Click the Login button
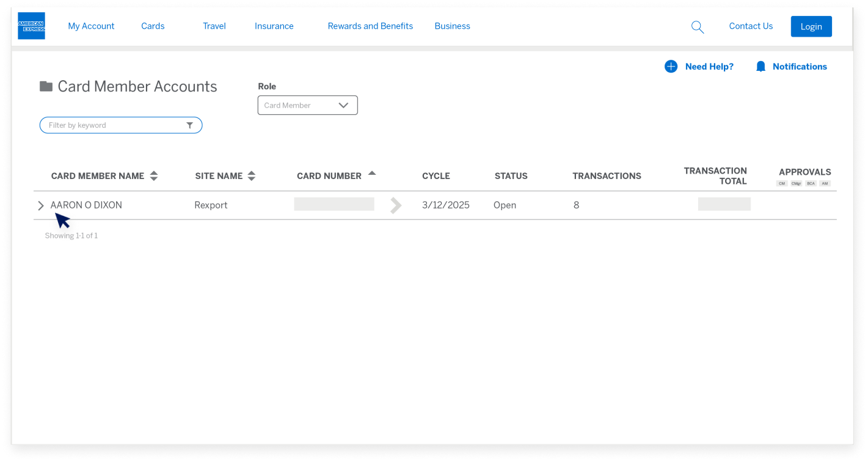 [811, 26]
